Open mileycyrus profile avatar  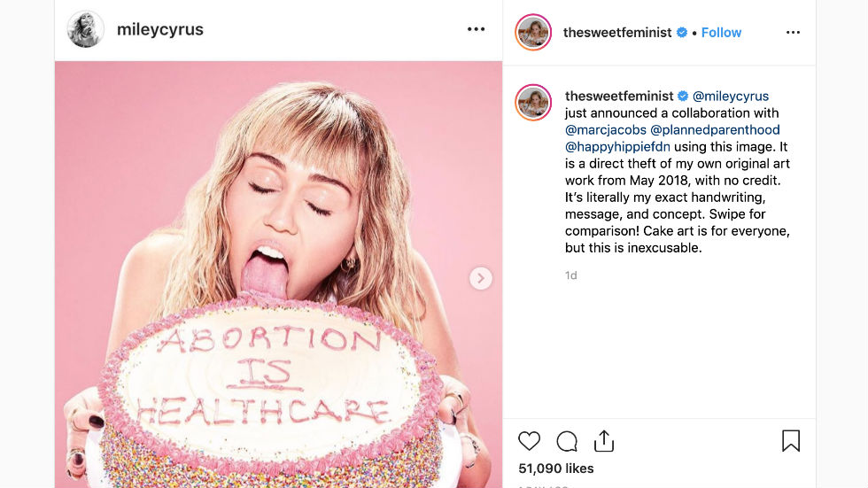coord(86,29)
